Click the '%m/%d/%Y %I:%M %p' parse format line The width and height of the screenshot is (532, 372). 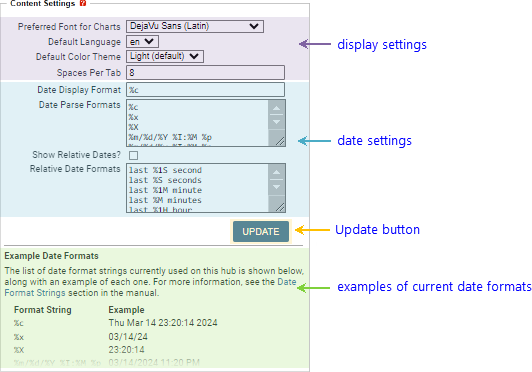pyautogui.click(x=170, y=137)
